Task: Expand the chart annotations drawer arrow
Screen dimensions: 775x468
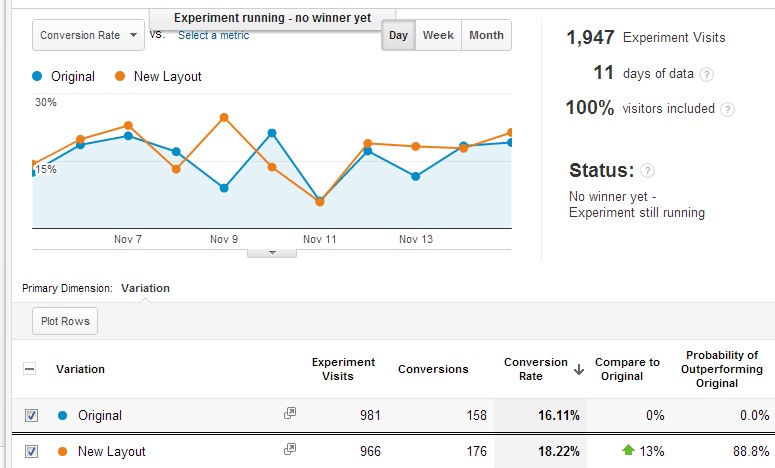Action: coord(272,253)
